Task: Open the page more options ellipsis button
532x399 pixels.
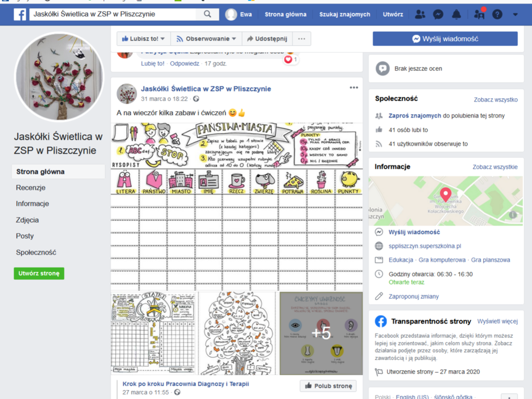Action: (302, 39)
